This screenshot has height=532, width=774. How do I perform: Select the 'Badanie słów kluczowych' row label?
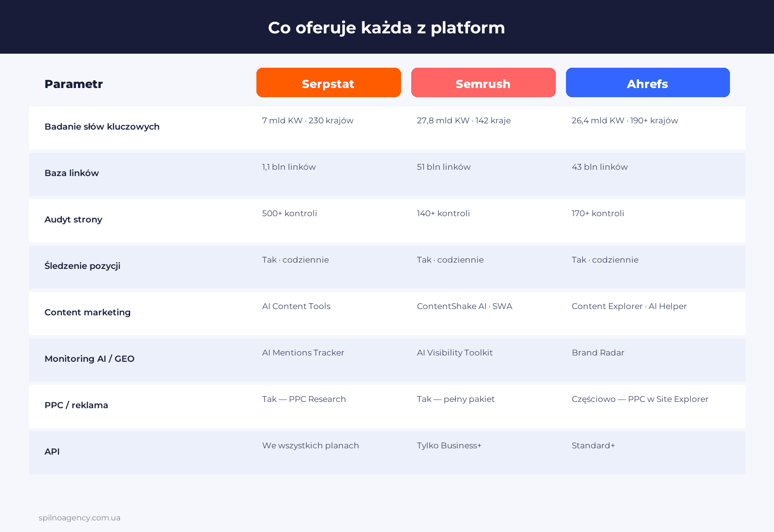coord(102,127)
